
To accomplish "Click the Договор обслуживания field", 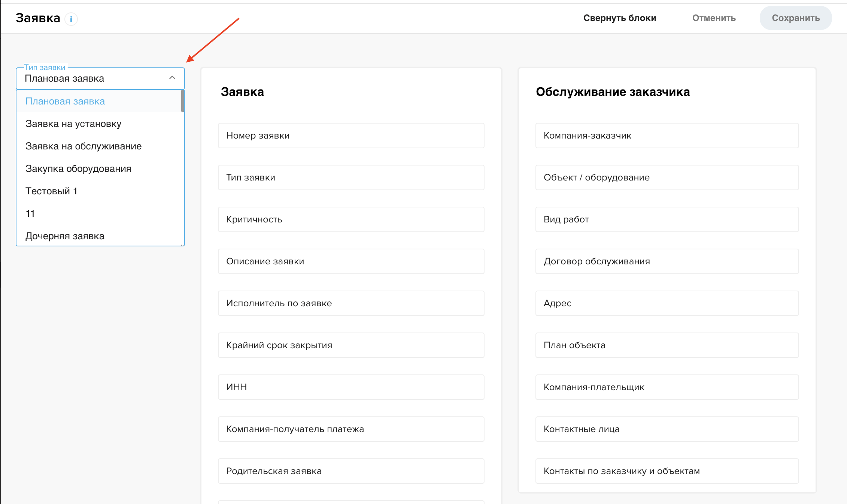I will [x=667, y=261].
